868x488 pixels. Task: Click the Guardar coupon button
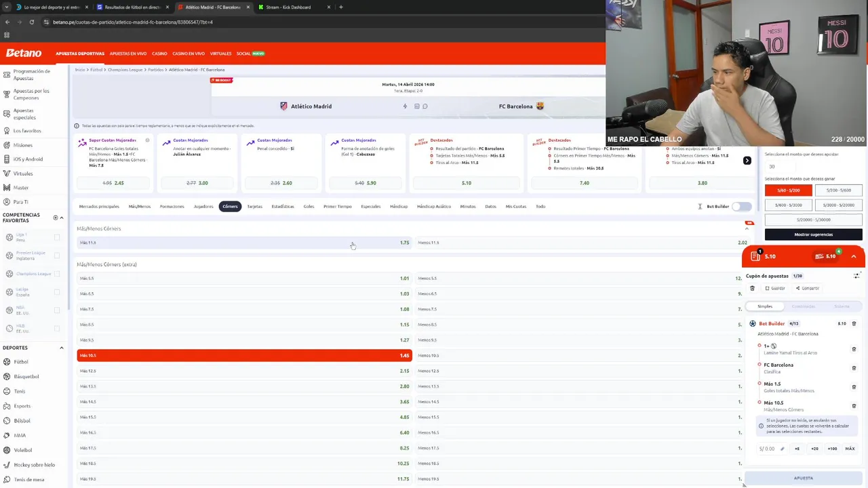tap(775, 288)
